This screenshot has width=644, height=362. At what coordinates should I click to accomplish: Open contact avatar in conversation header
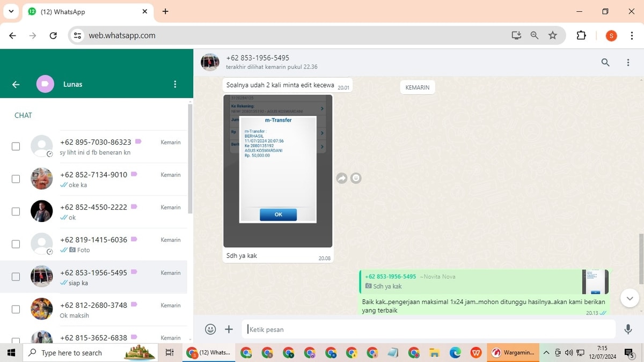click(210, 62)
